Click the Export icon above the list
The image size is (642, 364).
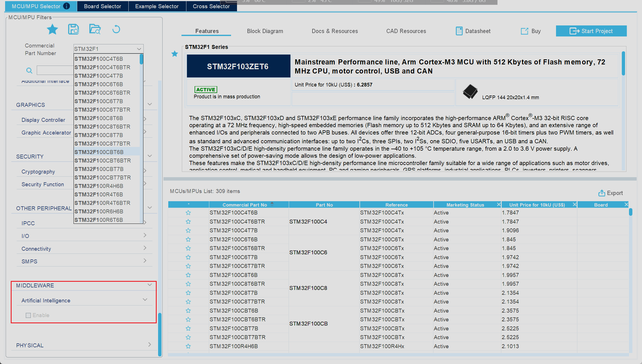[602, 193]
